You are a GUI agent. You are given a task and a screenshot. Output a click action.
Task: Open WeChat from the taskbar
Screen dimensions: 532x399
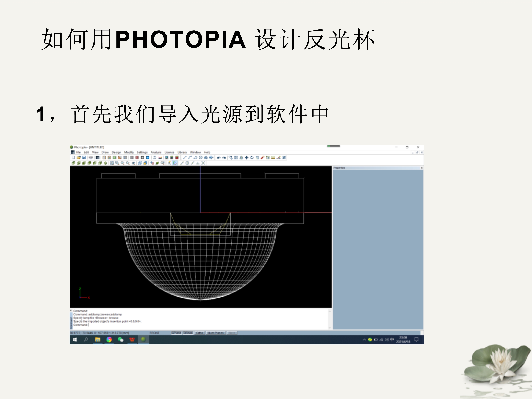pyautogui.click(x=120, y=340)
